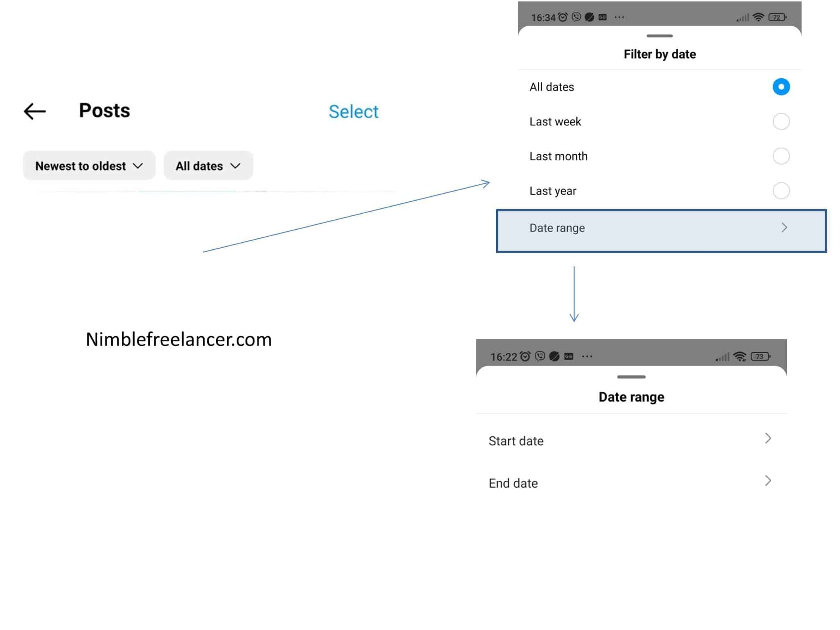Tap the drag handle above Filter by date
This screenshot has width=840, height=630.
pos(660,36)
